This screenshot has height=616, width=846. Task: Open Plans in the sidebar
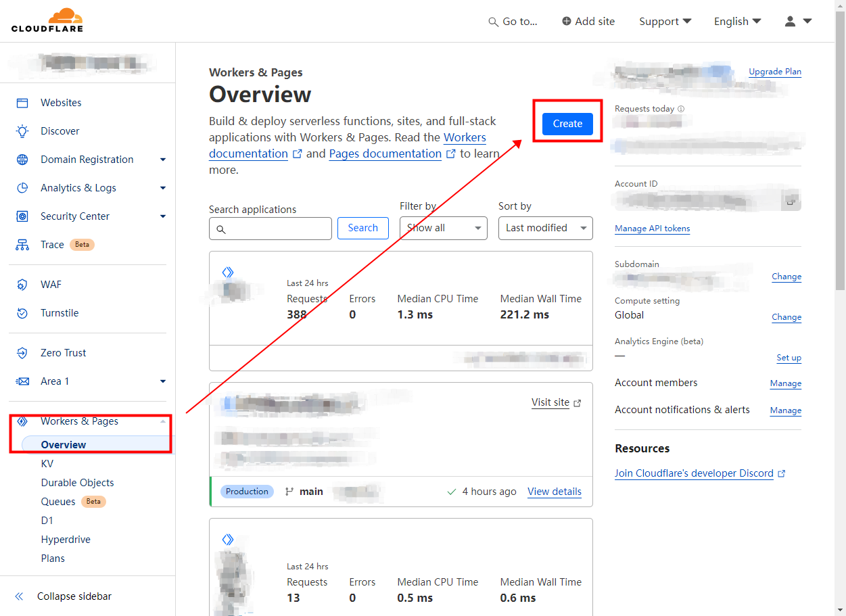53,559
